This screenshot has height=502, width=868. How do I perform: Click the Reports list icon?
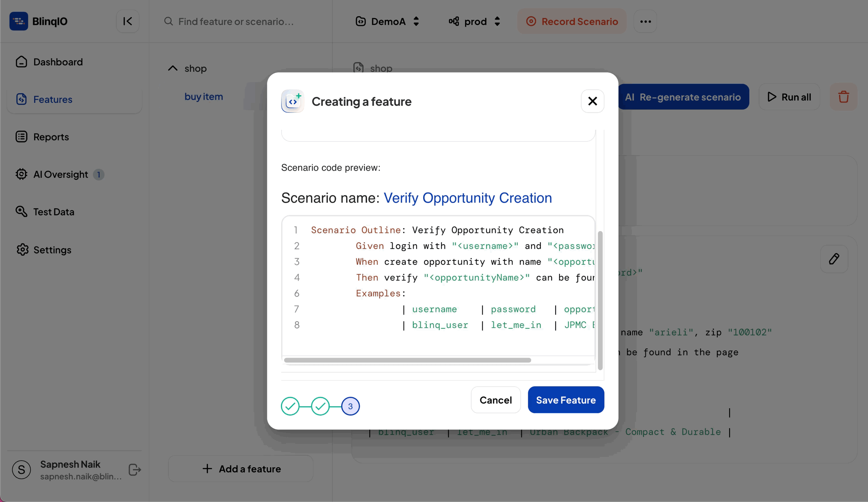pos(21,137)
